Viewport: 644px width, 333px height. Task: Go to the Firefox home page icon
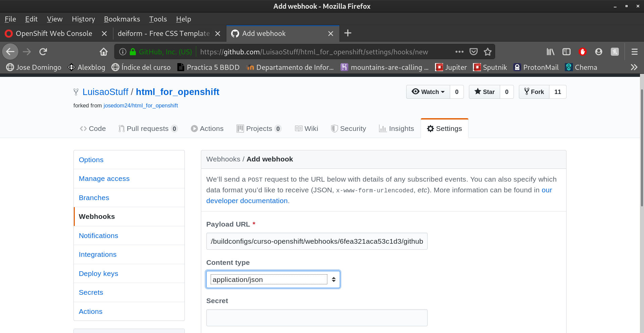point(104,52)
